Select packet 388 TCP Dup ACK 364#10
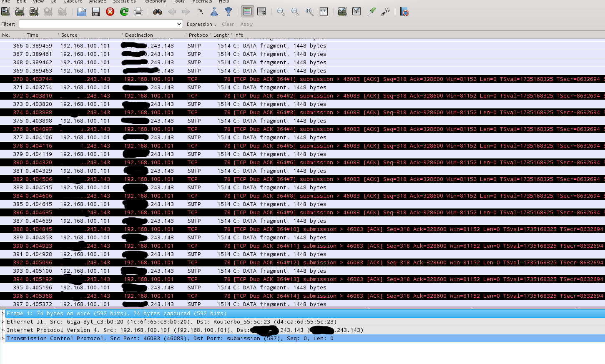 click(302, 229)
